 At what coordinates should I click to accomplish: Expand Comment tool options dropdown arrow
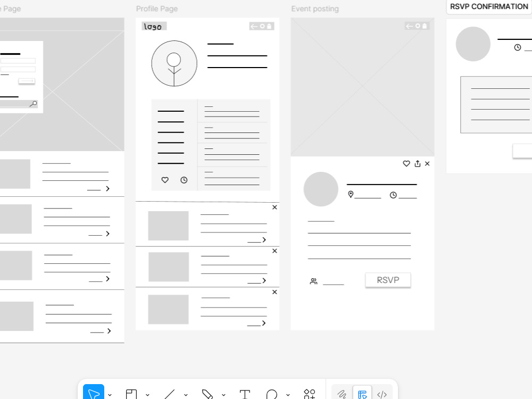288,395
